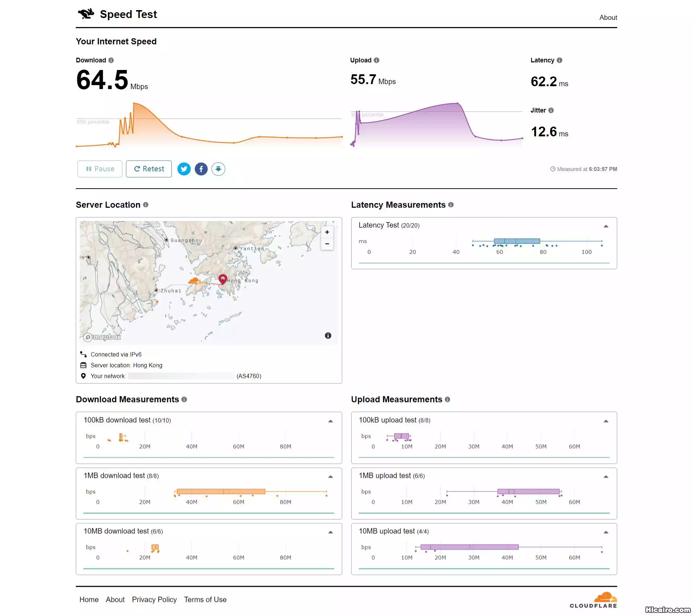This screenshot has width=693, height=616.
Task: Click the 100kB upload box plot
Action: pos(399,436)
